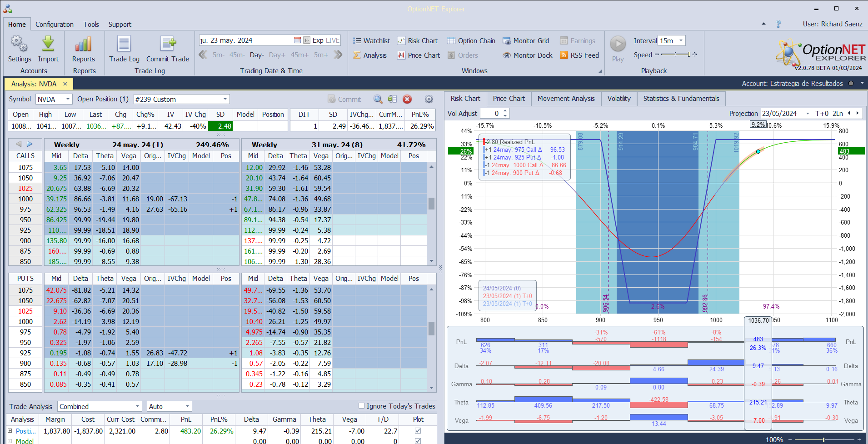Enable Ignore Today's Trades checkbox
Image resolution: width=868 pixels, height=444 pixels.
(362, 406)
